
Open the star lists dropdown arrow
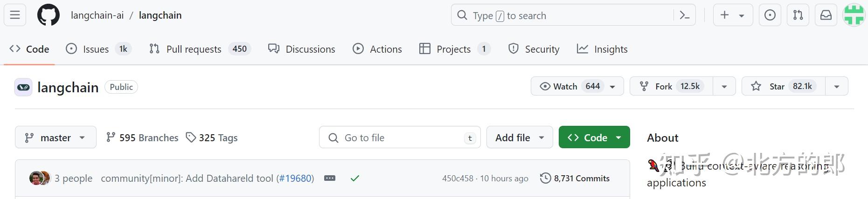click(x=837, y=86)
